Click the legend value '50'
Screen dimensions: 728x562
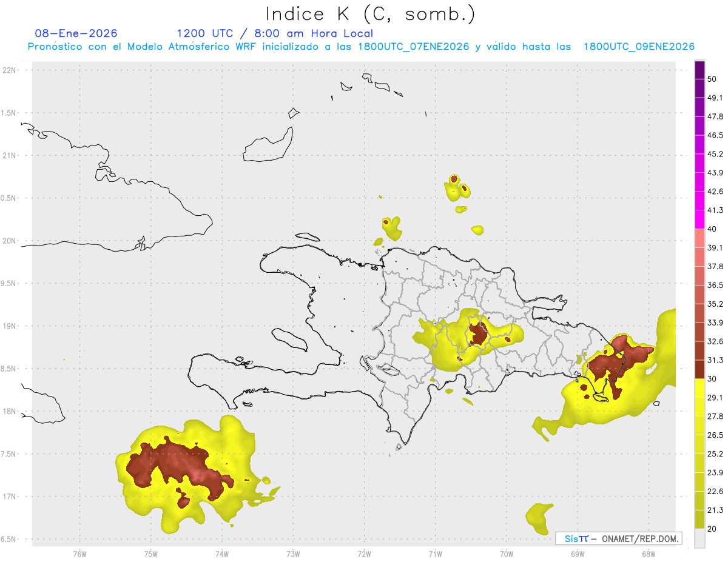click(712, 79)
